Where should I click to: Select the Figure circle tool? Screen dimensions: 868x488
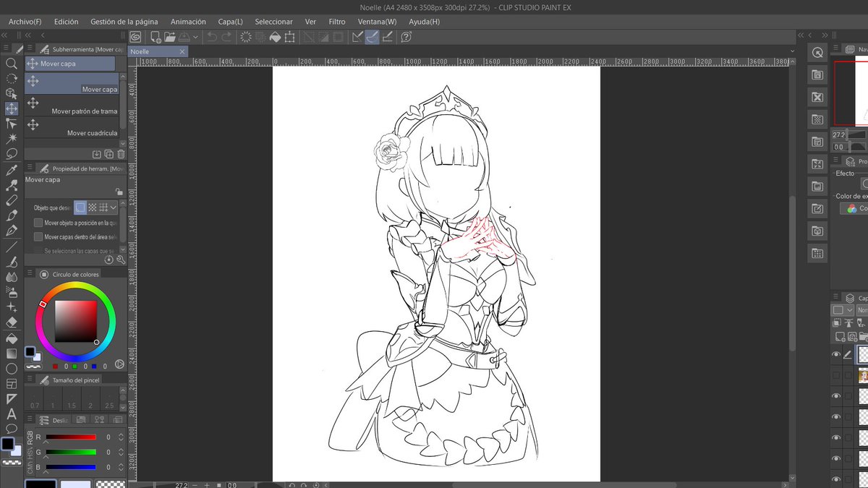(12, 369)
